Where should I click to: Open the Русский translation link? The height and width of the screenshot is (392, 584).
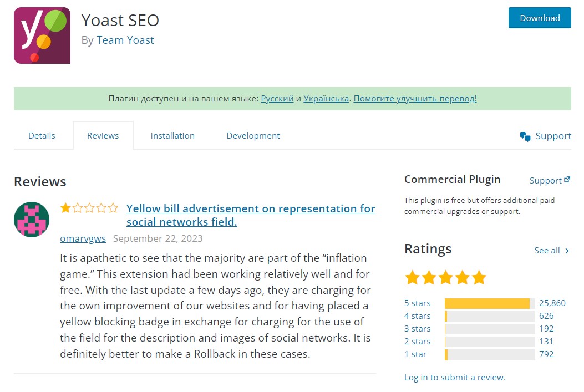277,99
